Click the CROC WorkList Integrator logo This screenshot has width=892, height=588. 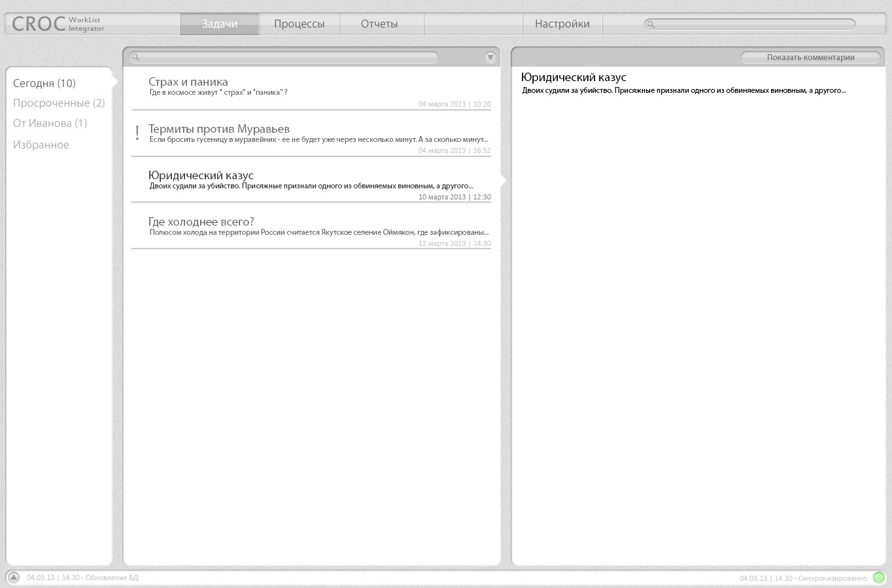pyautogui.click(x=58, y=24)
